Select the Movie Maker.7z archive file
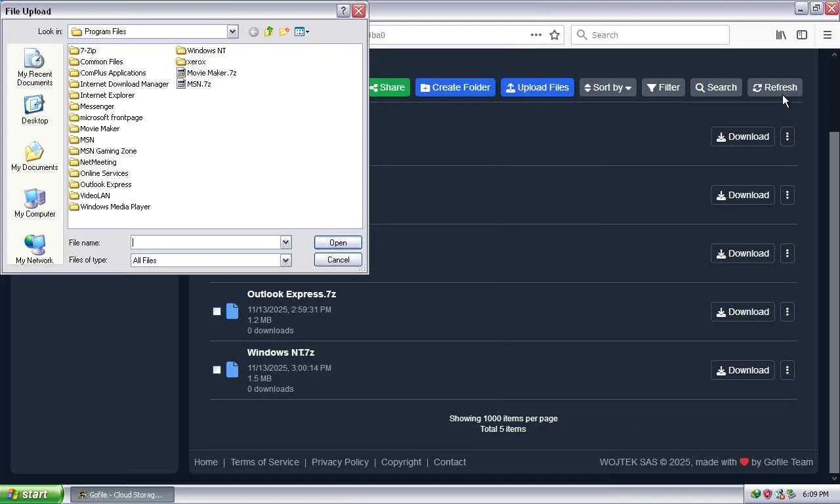Viewport: 840px width, 504px height. pyautogui.click(x=207, y=73)
